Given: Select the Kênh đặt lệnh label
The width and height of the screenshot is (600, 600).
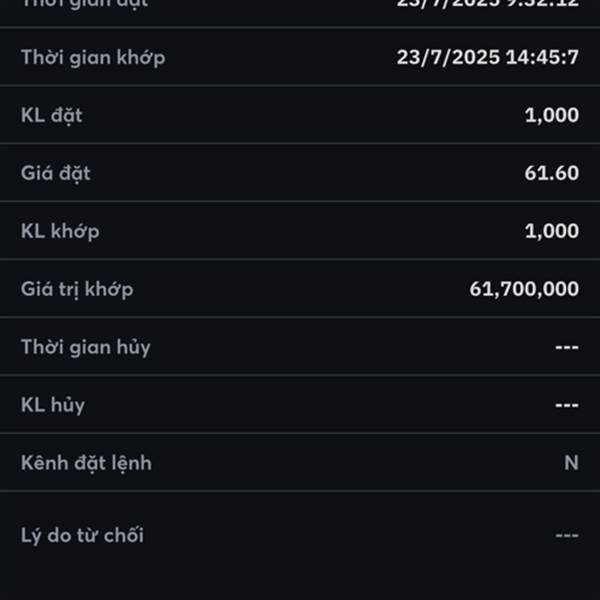Looking at the screenshot, I should coord(86,463).
